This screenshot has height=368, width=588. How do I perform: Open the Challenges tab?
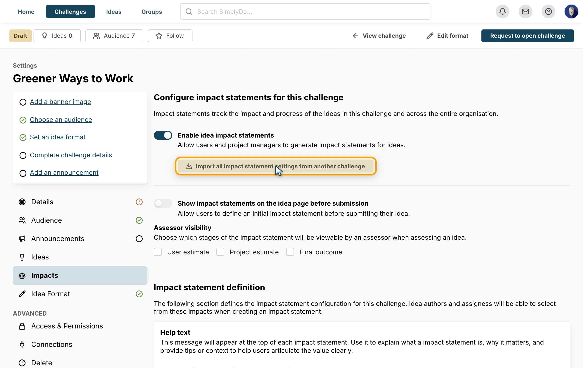pyautogui.click(x=70, y=11)
